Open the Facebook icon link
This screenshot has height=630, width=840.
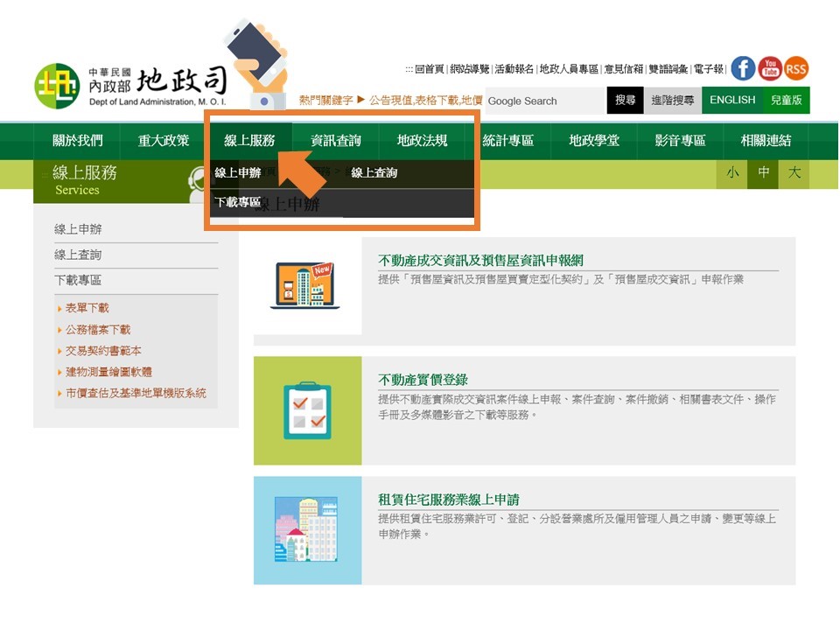pos(743,68)
